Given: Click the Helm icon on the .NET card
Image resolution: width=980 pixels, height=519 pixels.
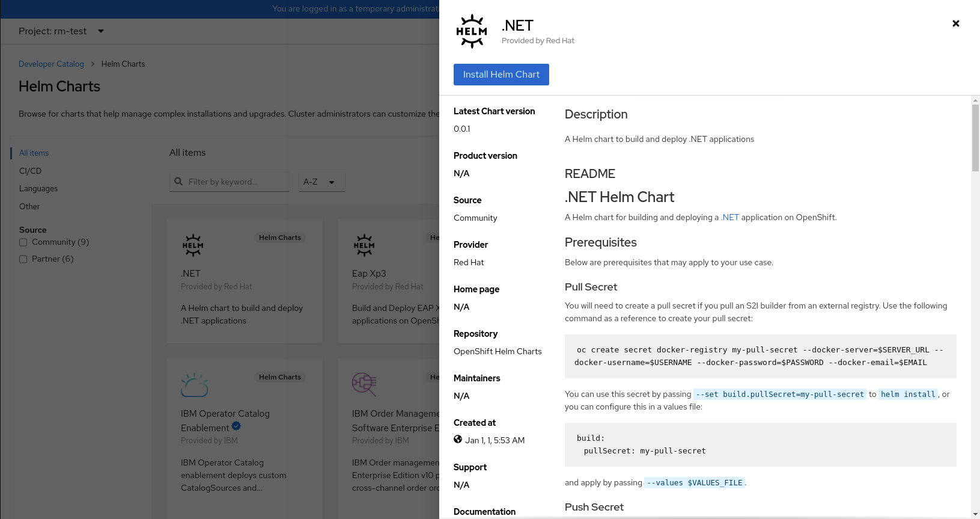Looking at the screenshot, I should [x=193, y=245].
